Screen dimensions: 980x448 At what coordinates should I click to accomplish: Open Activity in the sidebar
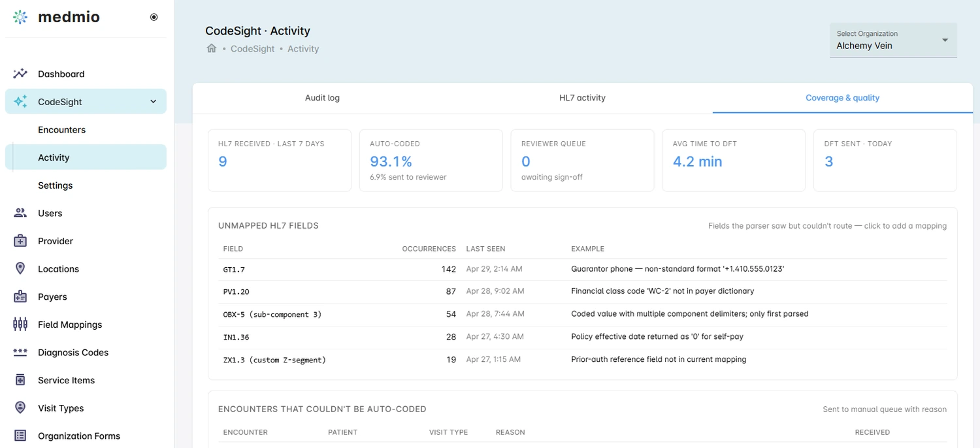pyautogui.click(x=86, y=157)
